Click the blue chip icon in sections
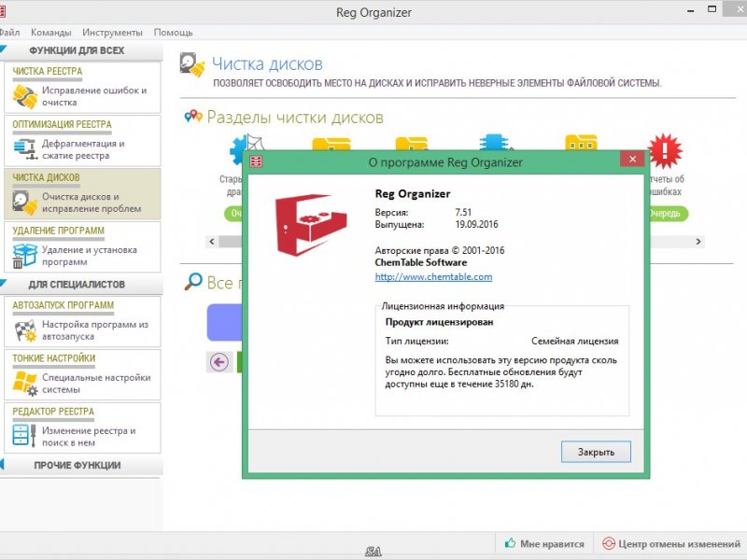This screenshot has width=747, height=560. [x=496, y=142]
